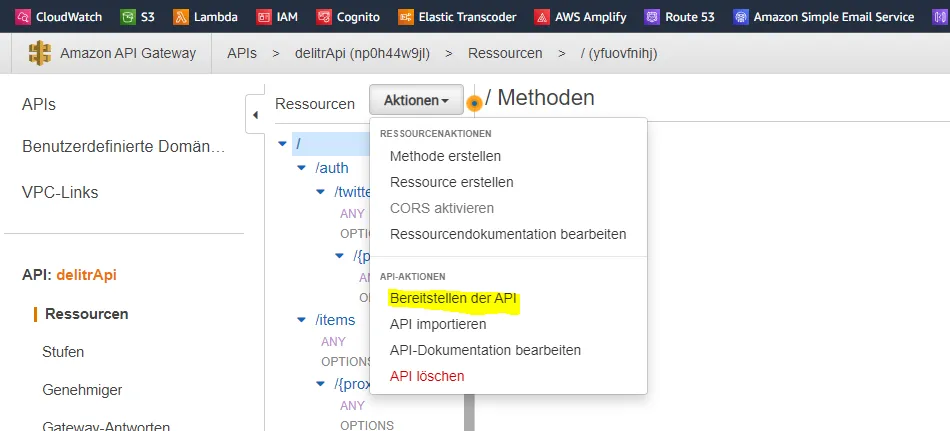Choose Methode erstellen from the menu
Viewport: 950px width, 431px height.
point(445,156)
